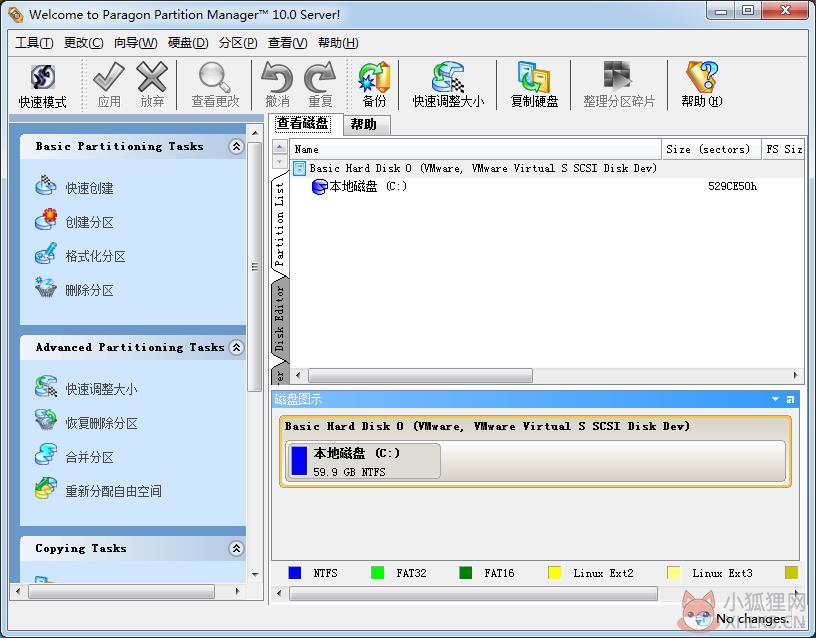The width and height of the screenshot is (816, 638).
Task: Open 查看(V) menu
Action: coord(287,43)
